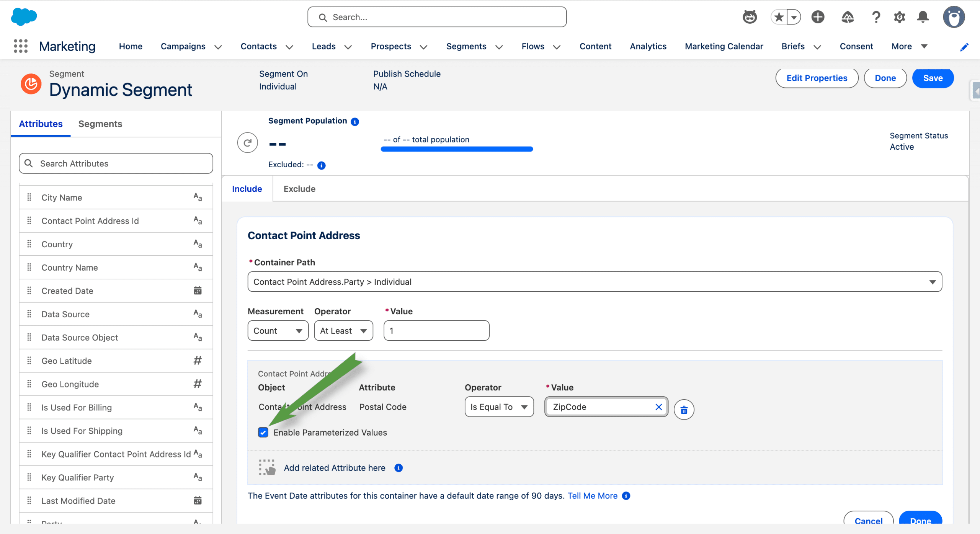View the notifications bell

[923, 17]
